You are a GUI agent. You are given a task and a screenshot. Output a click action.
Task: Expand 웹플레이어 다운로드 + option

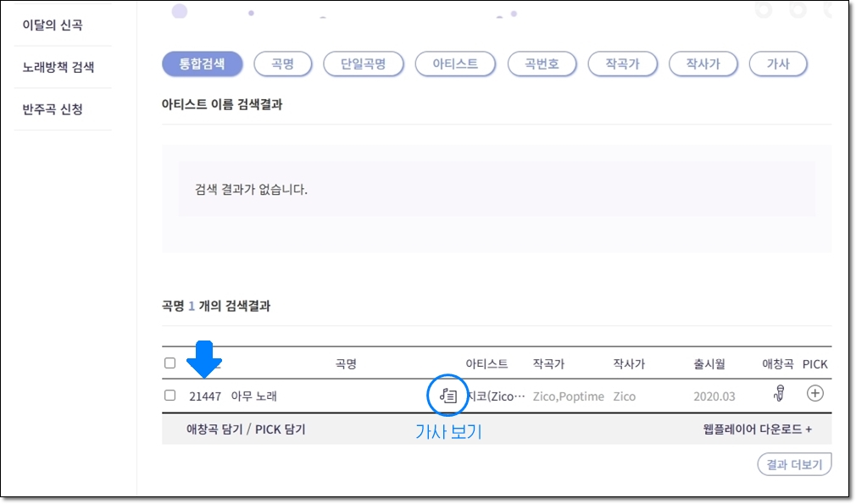click(x=752, y=429)
